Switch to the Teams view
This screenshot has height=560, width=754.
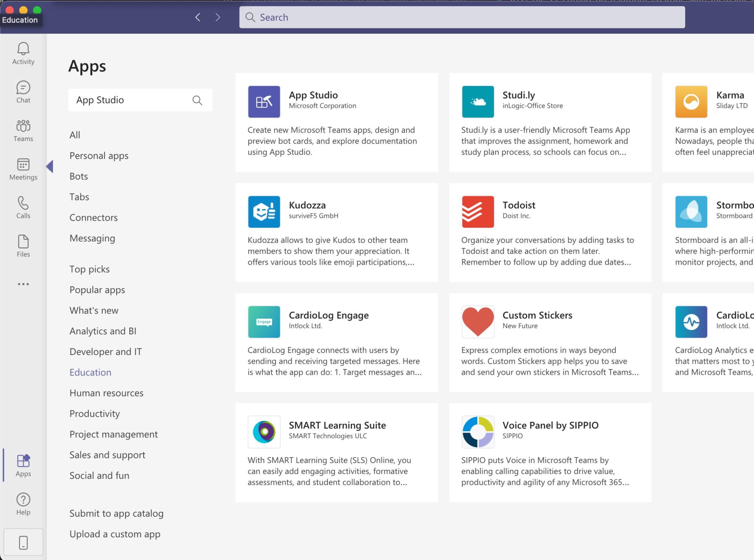click(23, 130)
